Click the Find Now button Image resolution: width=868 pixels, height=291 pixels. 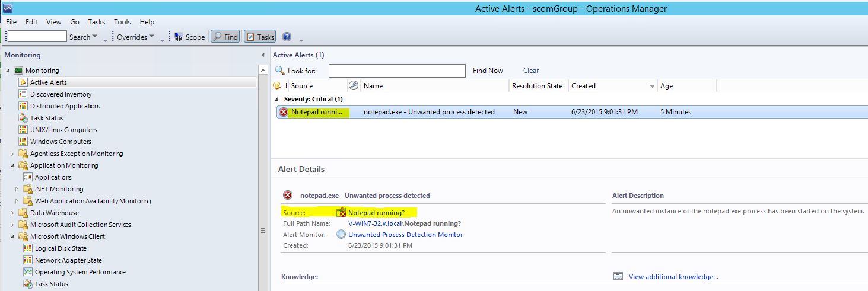pos(488,71)
